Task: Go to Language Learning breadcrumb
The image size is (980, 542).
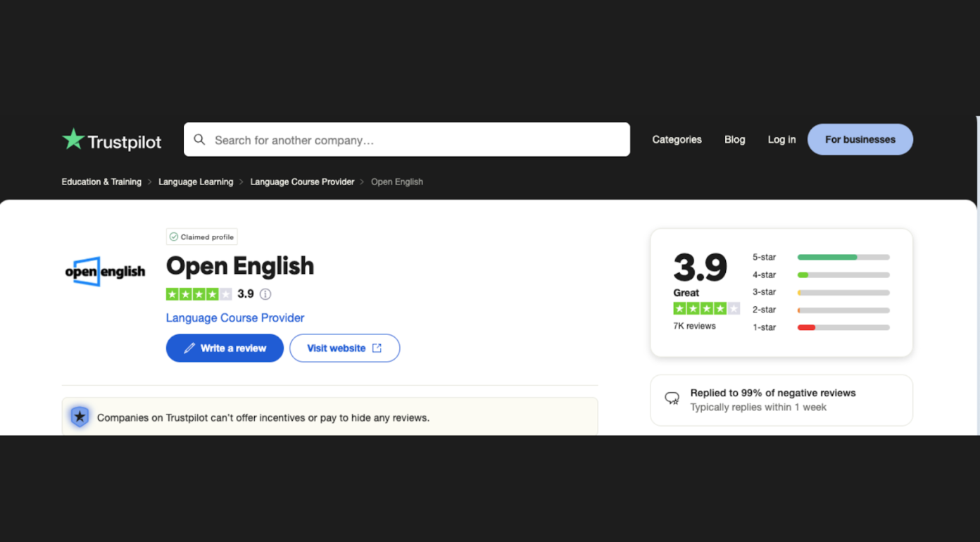Action: 196,182
